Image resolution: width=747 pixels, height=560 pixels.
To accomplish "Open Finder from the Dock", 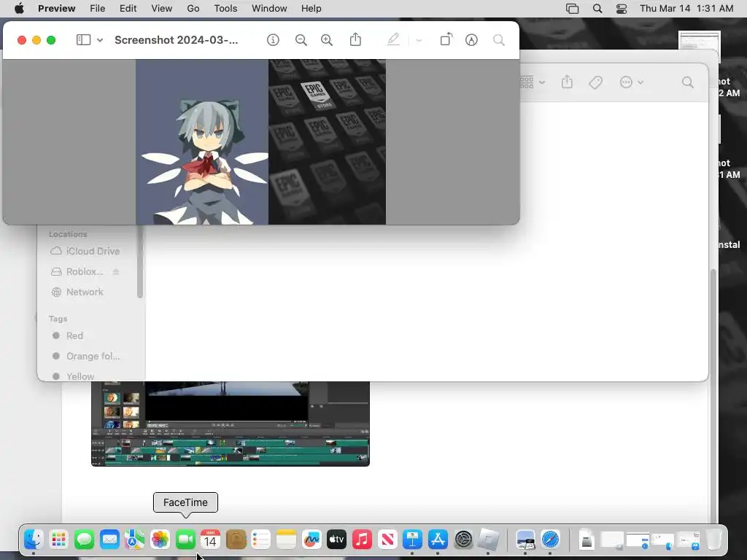I will click(x=34, y=540).
